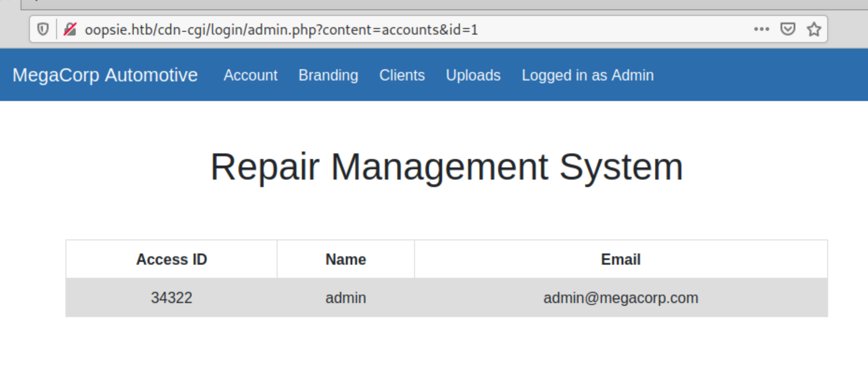Select the 34322 access ID cell

[171, 298]
